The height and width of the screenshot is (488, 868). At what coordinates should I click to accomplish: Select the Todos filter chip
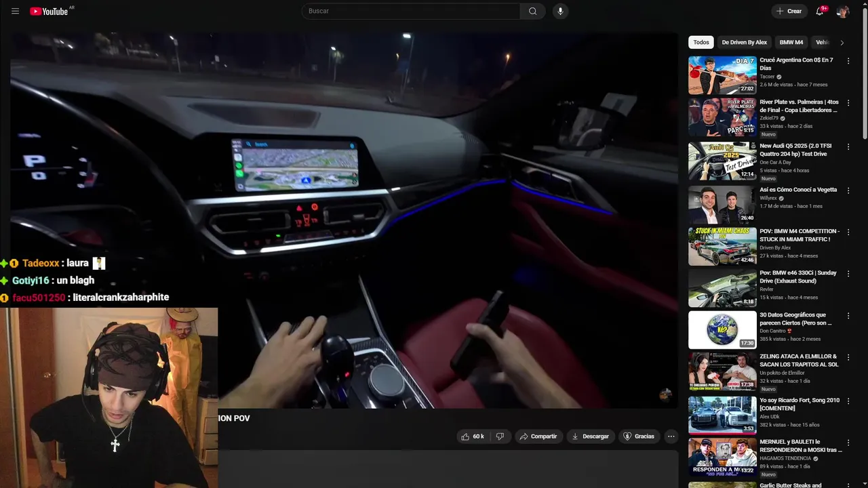tap(701, 42)
